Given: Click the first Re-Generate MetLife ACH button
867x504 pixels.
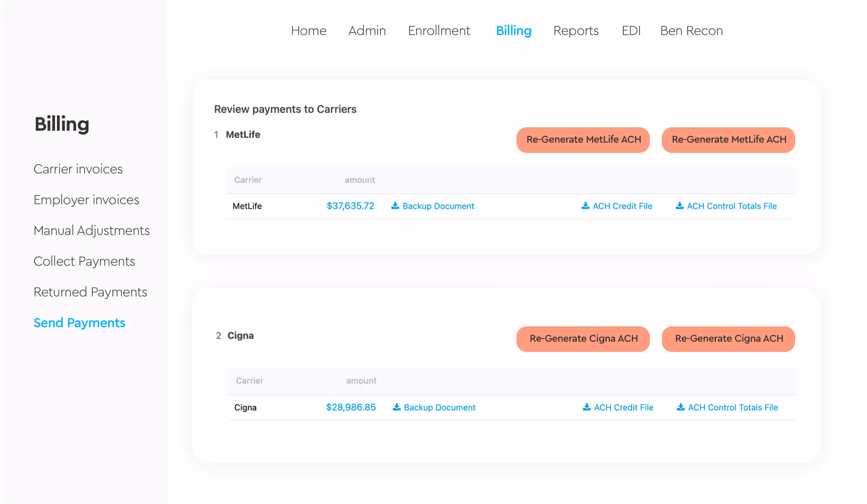Looking at the screenshot, I should tap(583, 140).
